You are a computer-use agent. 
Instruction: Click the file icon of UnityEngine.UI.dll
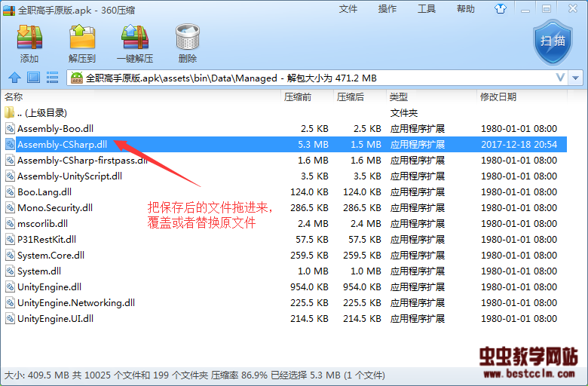tap(10, 318)
